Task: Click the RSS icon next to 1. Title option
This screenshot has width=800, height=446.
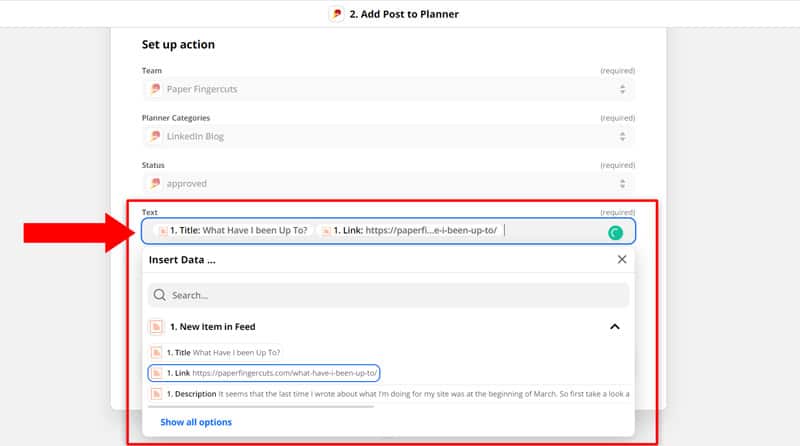Action: pos(157,353)
